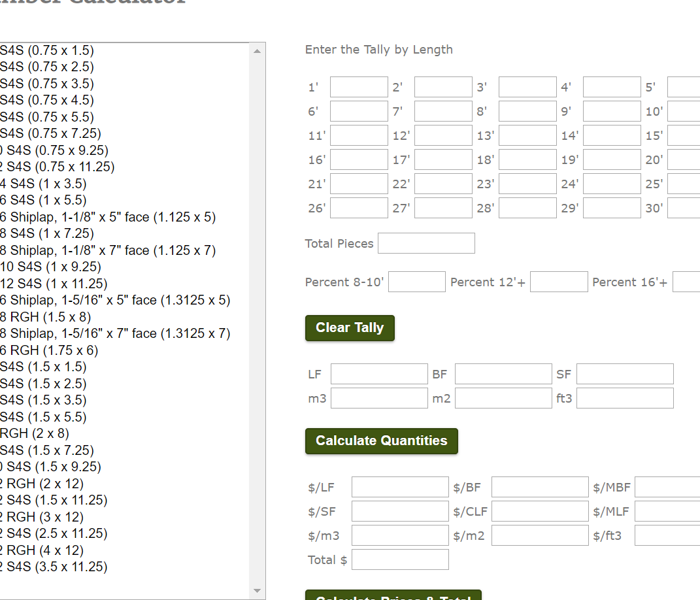Pick the S4S (3.5 x 11.25) entry
The image size is (700, 600).
pos(57,567)
